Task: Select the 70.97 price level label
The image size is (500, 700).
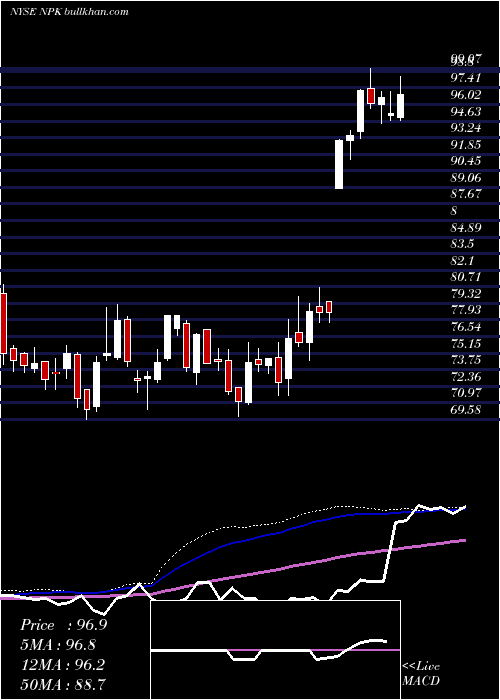Action: coord(466,393)
